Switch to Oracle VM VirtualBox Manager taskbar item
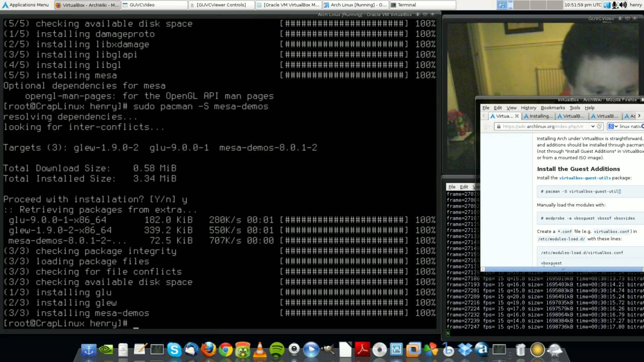Viewport: 644px width, 362px height. pyautogui.click(x=288, y=5)
